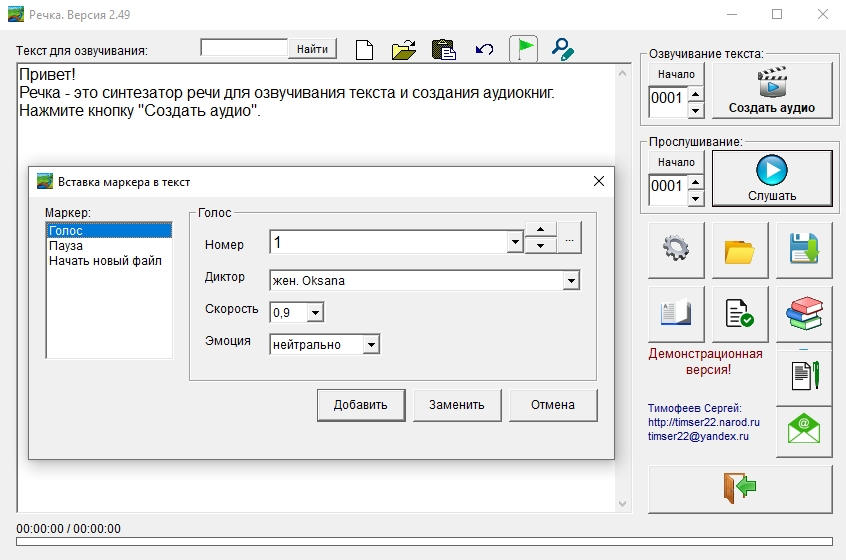The image size is (846, 560).
Task: Decrease voice Номер with the down spinner
Action: pos(541,246)
